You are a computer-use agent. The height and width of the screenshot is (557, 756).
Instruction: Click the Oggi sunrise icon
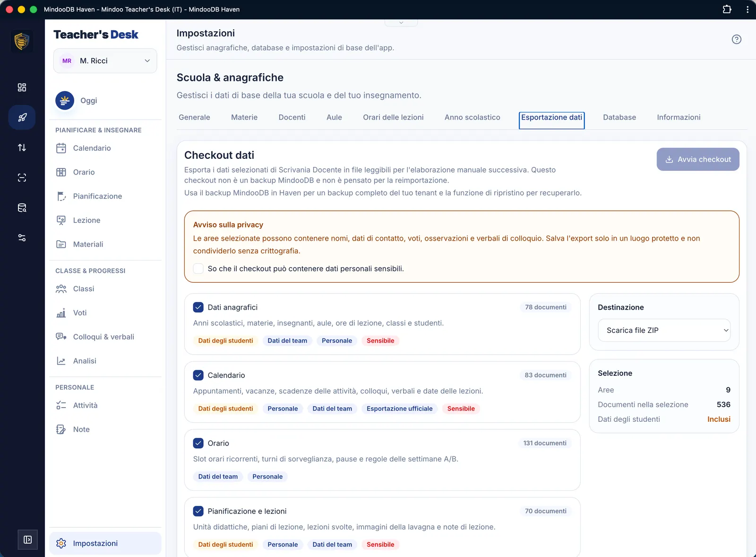point(65,100)
